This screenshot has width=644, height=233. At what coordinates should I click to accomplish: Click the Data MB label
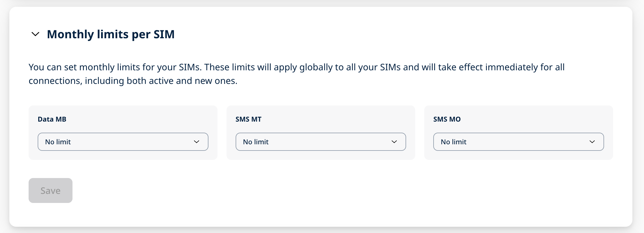tap(52, 119)
